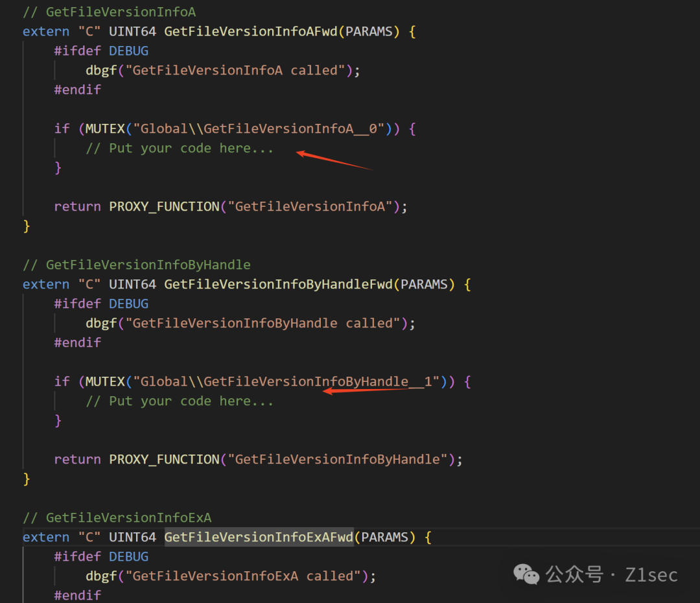Viewport: 700px width, 603px height.
Task: Click dbgf on the "GetFileVersionInfoExA called" line
Action: [101, 576]
